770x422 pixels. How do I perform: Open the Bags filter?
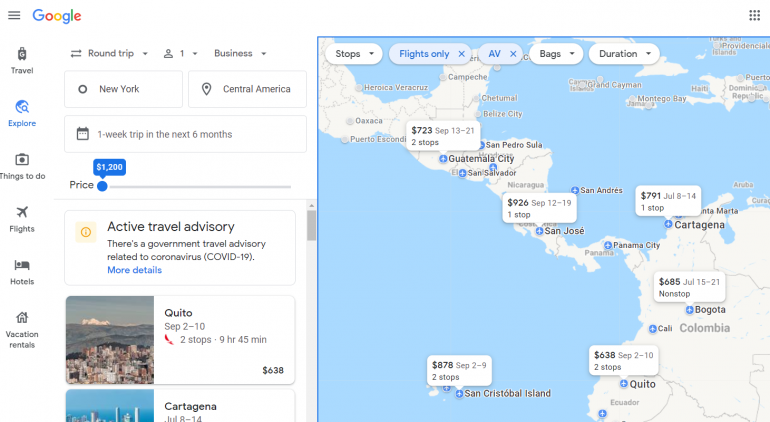pyautogui.click(x=556, y=54)
